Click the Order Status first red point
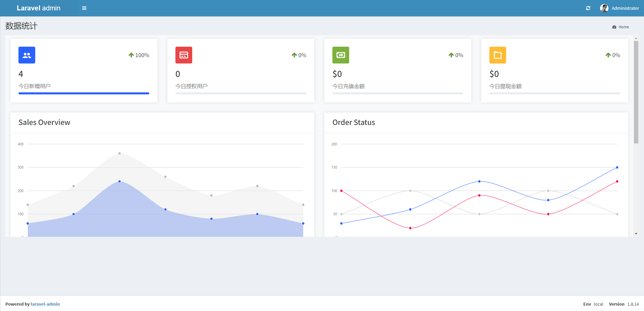 pyautogui.click(x=341, y=191)
